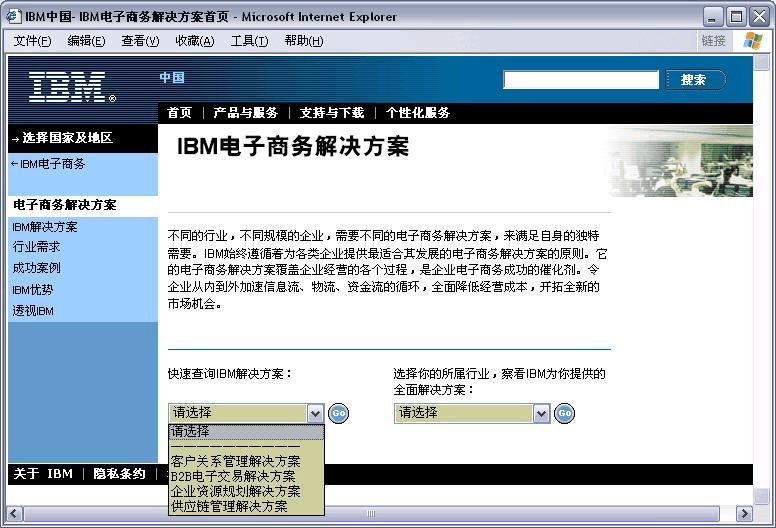Click vertical scrollbar up arrow
The image size is (776, 528).
762,63
